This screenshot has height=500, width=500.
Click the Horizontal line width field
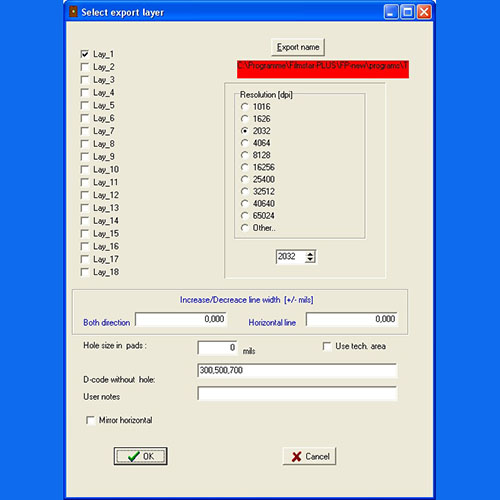(352, 319)
